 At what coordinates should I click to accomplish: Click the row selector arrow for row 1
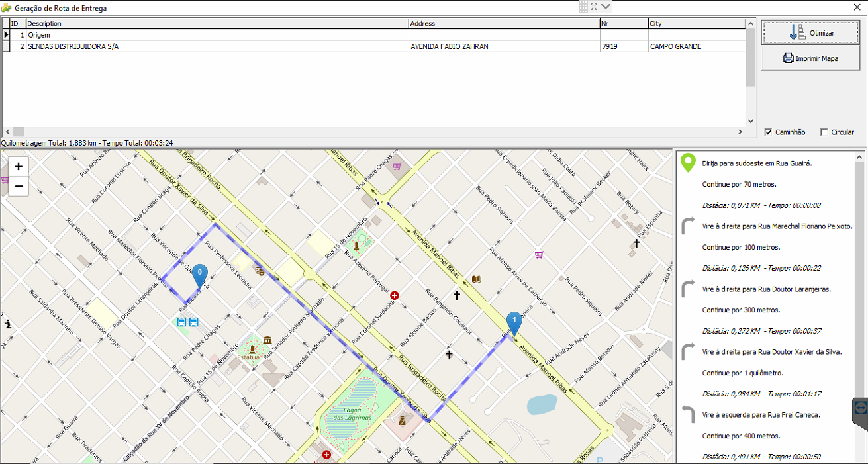pyautogui.click(x=6, y=35)
